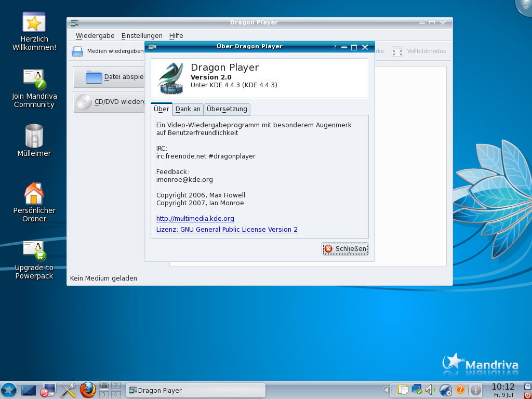Open the multimedia.kde.org link

pyautogui.click(x=195, y=219)
